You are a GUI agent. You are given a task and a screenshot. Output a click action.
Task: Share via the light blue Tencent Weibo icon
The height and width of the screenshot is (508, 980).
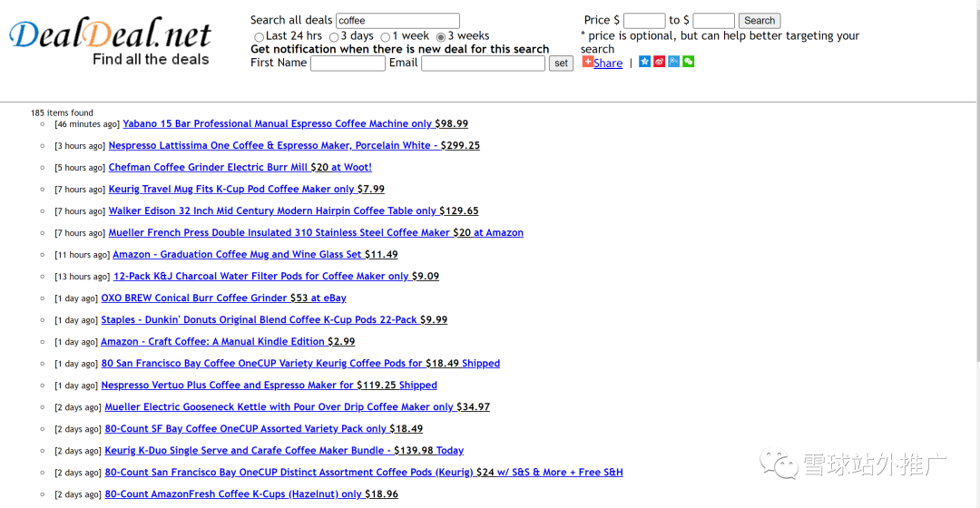pyautogui.click(x=673, y=62)
